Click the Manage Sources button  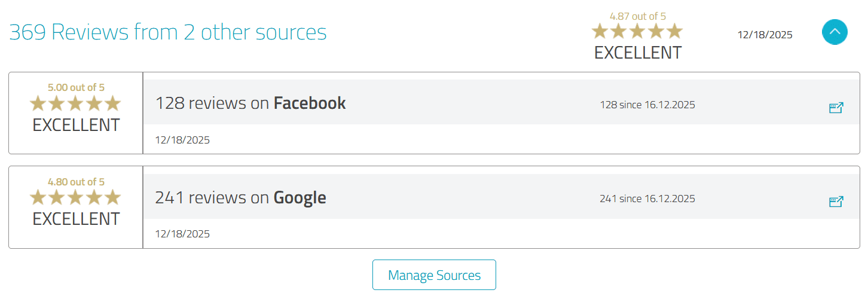point(434,275)
